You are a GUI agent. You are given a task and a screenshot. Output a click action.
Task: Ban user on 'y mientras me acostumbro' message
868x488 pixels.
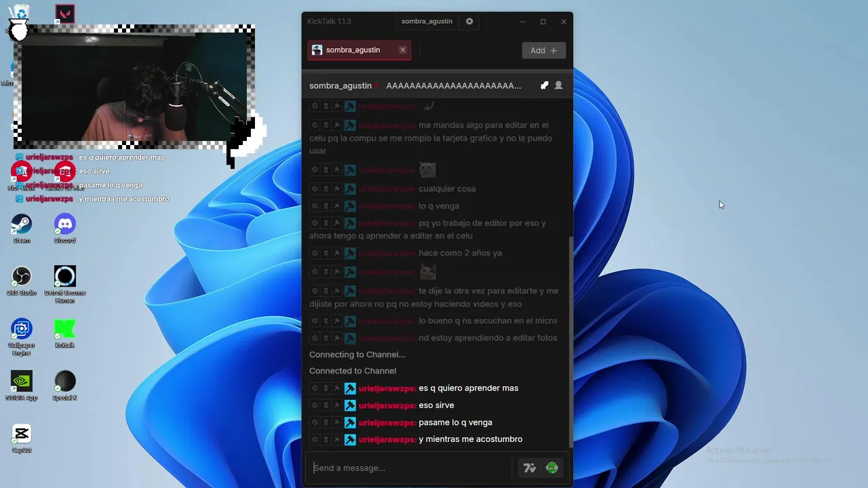[x=315, y=439]
